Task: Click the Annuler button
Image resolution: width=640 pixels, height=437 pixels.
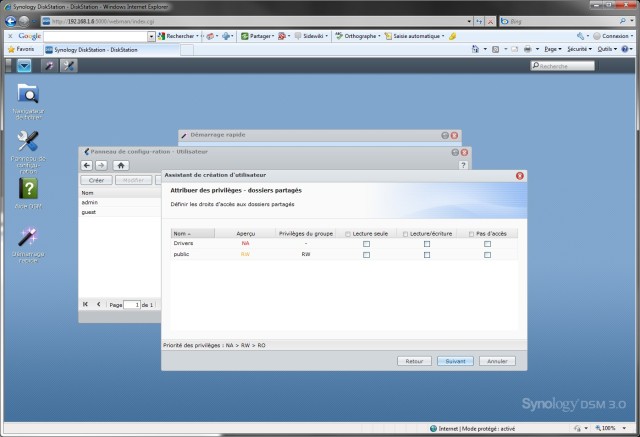Action: [x=497, y=361]
